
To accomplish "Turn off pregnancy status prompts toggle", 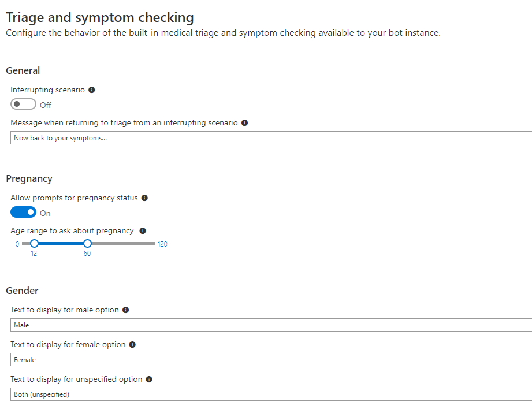I will tap(24, 213).
